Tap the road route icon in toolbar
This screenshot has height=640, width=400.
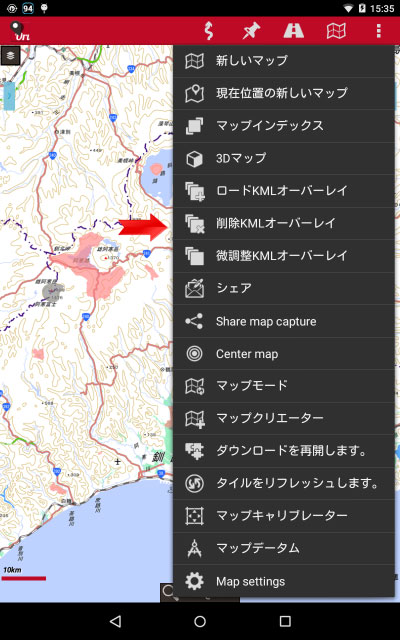point(293,31)
